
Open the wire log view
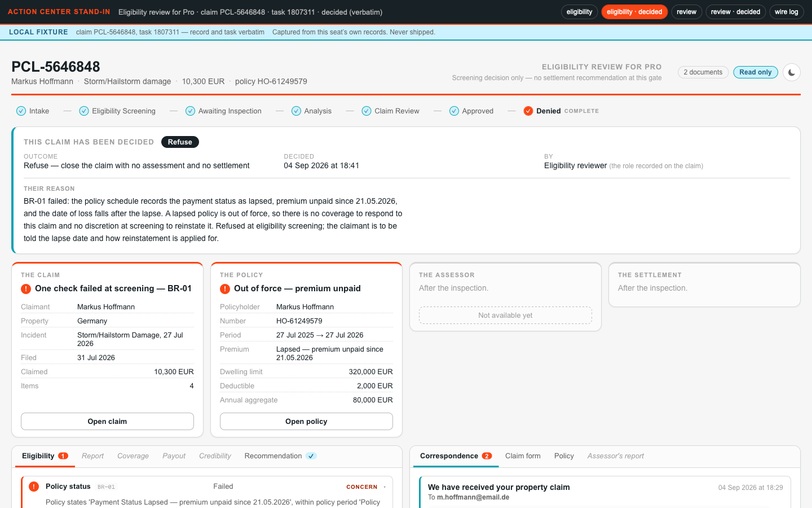click(786, 12)
